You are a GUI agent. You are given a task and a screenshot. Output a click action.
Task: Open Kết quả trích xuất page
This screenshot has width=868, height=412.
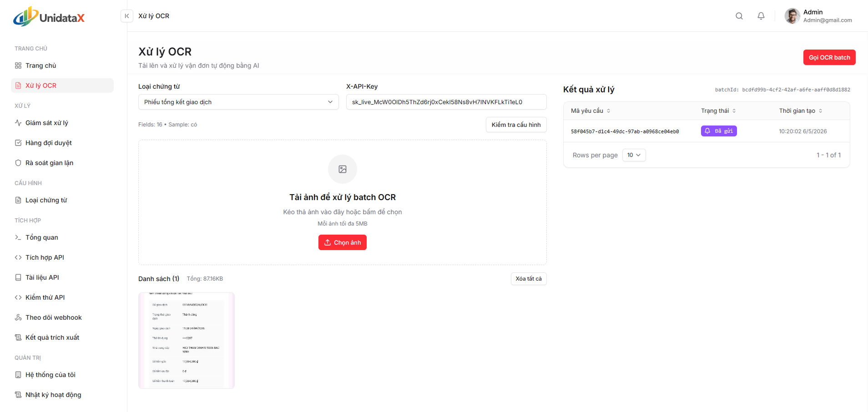62,337
